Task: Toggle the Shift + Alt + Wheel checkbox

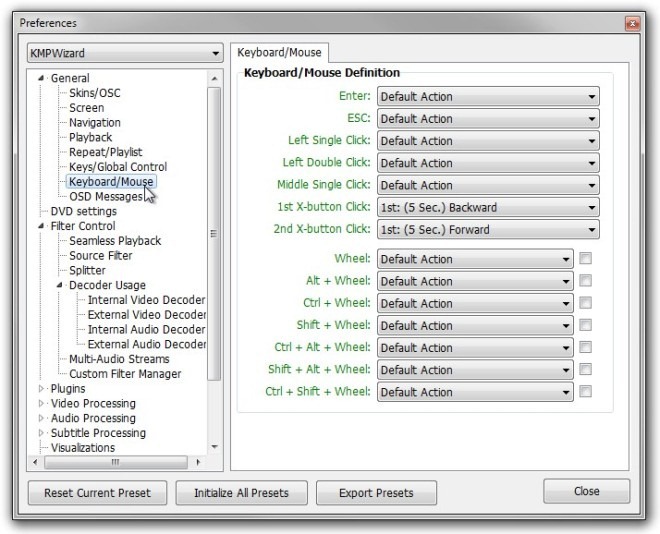Action: point(586,370)
